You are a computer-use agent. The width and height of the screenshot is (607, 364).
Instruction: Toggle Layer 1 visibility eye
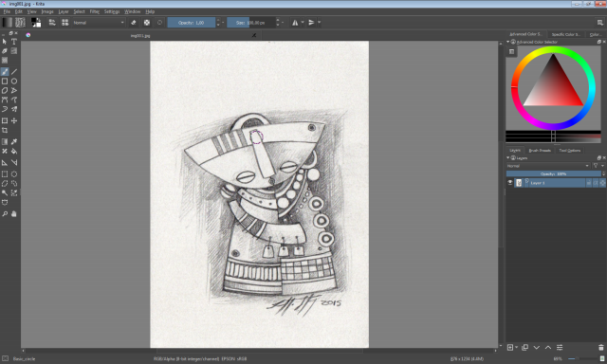pyautogui.click(x=510, y=183)
